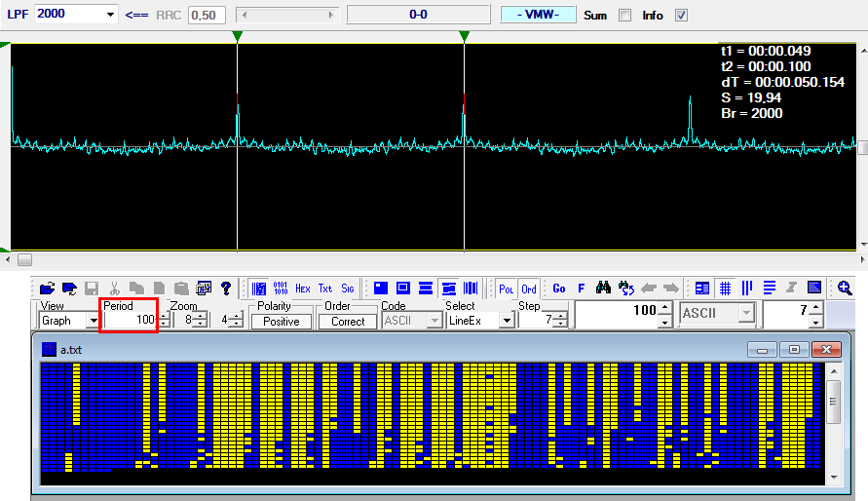
Task: Click the horizontal lines selection icon
Action: coord(426,289)
